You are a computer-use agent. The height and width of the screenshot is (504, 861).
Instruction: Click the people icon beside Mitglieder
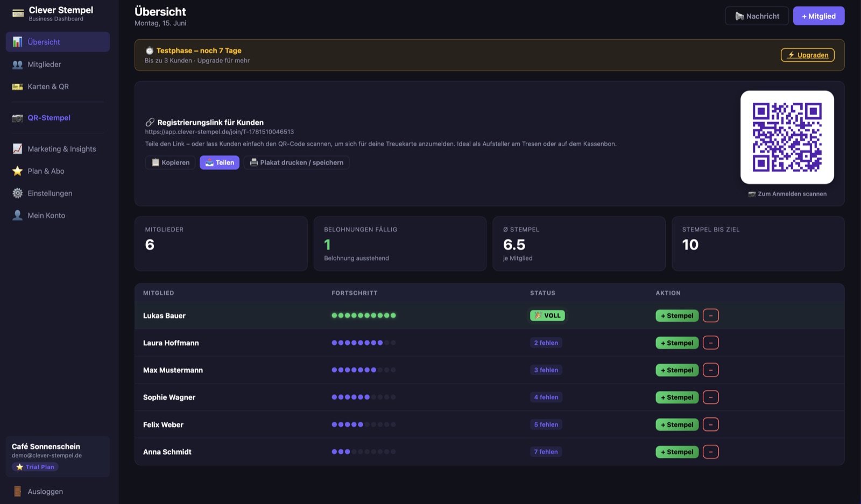(x=18, y=65)
